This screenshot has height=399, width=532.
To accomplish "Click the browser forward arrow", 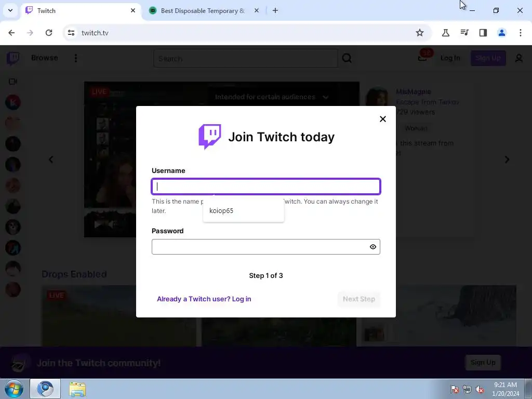I will 30,33.
